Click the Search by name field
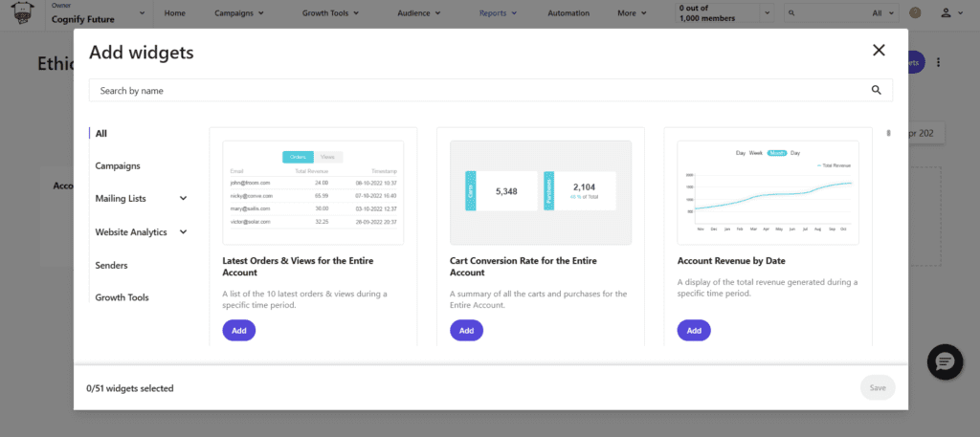The height and width of the screenshot is (437, 980). (x=479, y=90)
